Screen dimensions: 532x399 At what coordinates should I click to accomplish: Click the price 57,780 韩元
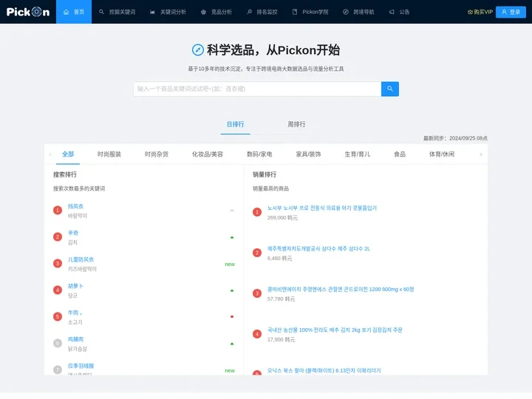click(282, 299)
